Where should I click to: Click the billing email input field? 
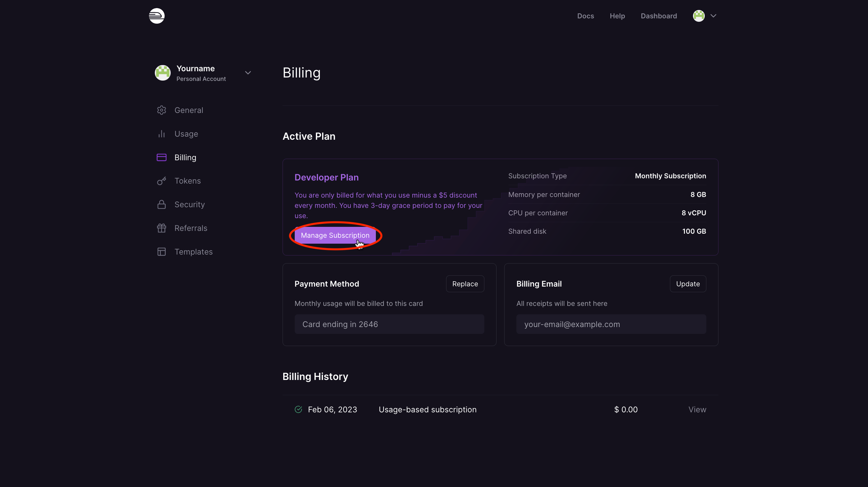(611, 324)
